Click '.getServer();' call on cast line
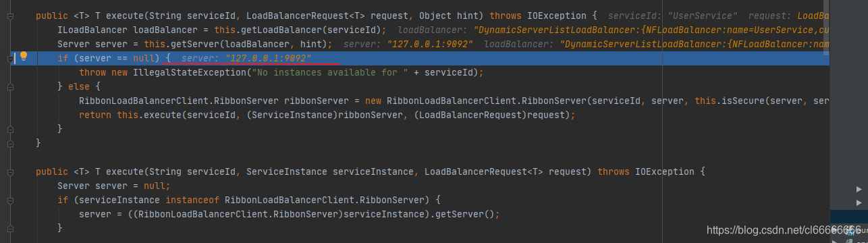Viewport: 868px width, 243px height. (464, 214)
